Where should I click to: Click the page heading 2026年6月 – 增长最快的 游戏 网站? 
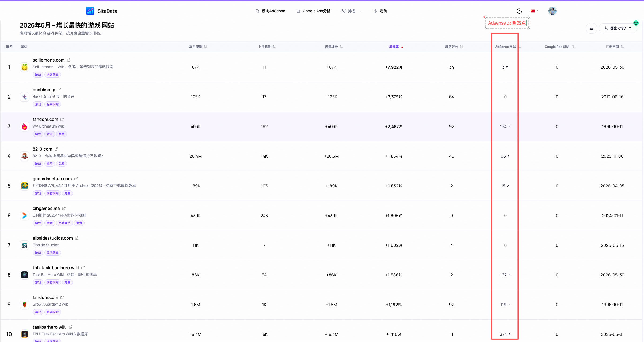(x=67, y=25)
